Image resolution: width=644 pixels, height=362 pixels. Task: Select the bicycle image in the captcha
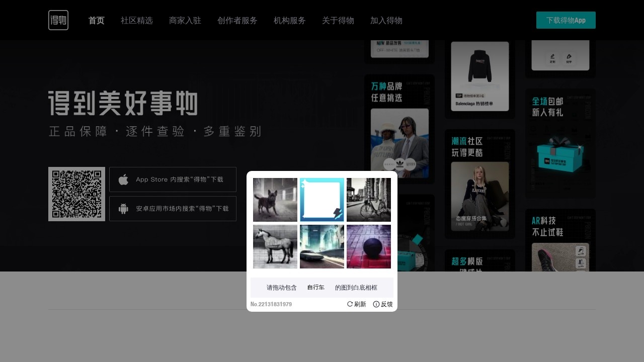369,200
